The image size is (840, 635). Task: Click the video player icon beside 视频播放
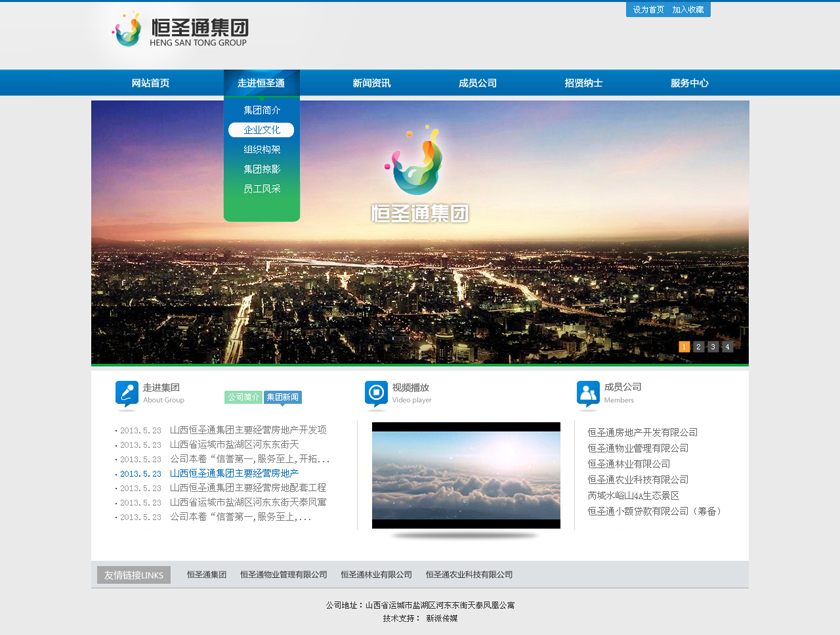[x=376, y=394]
